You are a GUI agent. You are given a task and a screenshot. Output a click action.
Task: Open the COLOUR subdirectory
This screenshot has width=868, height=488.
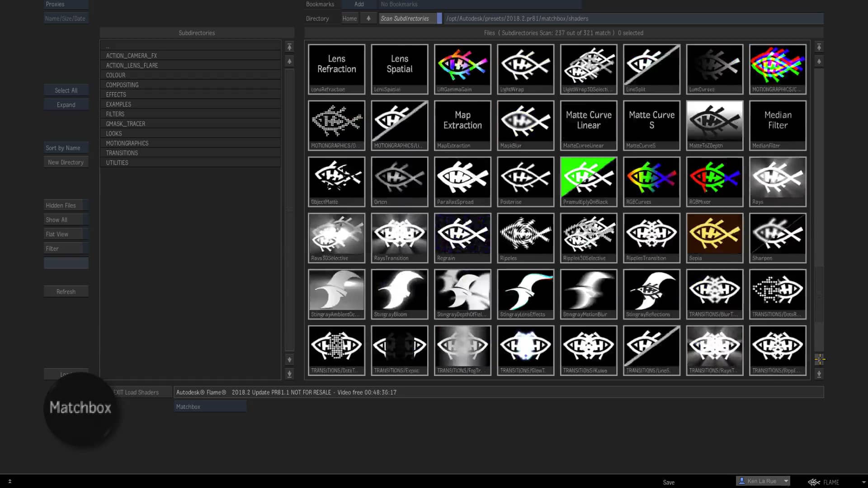[190, 75]
